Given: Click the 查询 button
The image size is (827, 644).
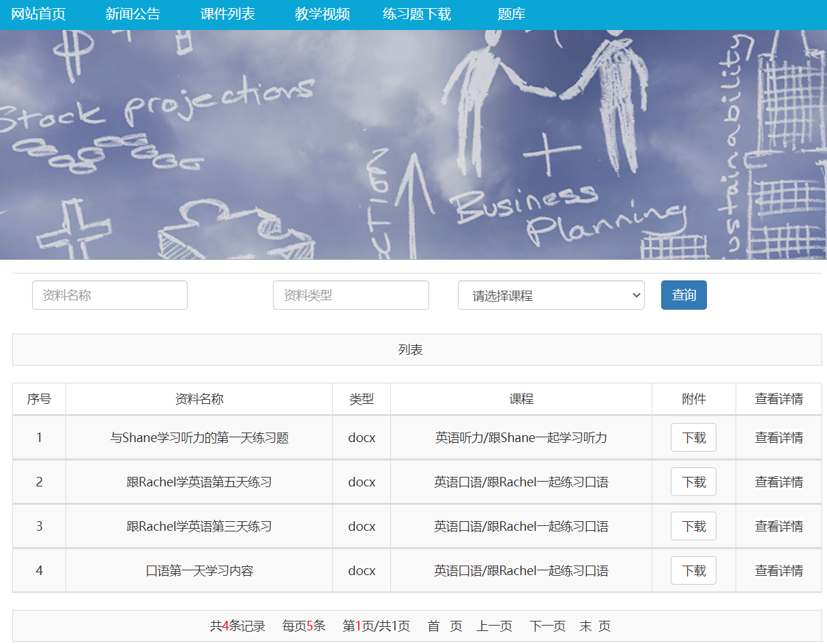Looking at the screenshot, I should [684, 295].
